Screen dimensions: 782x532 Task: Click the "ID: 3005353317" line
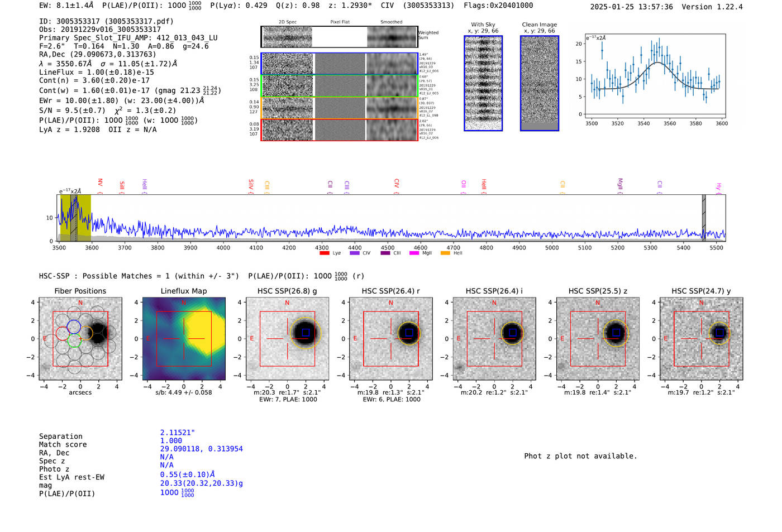coord(106,21)
